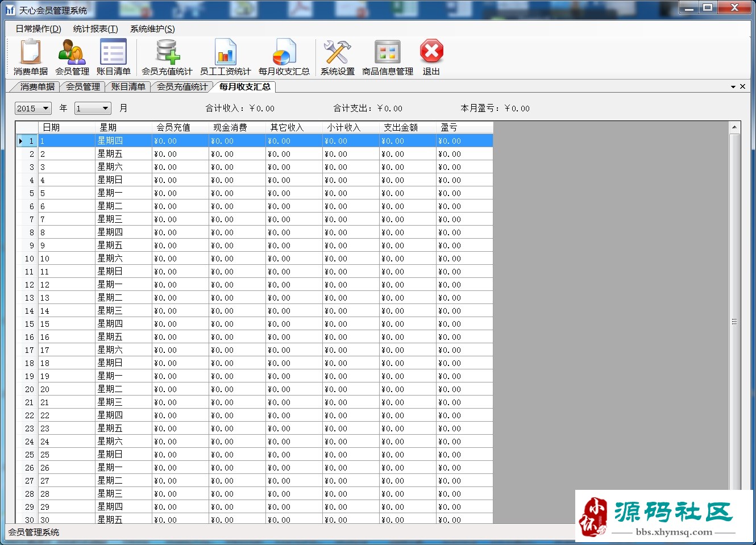Click the 支出金额 column header

[x=408, y=127]
